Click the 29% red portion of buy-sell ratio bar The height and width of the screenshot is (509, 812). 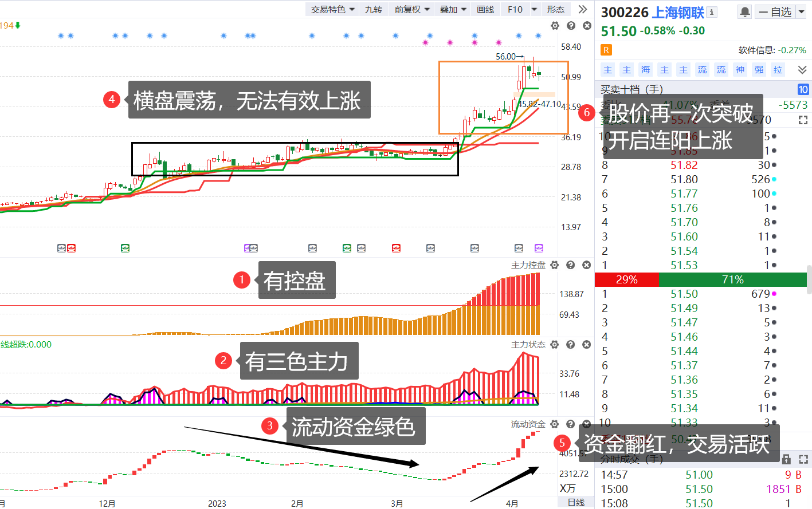pos(627,279)
